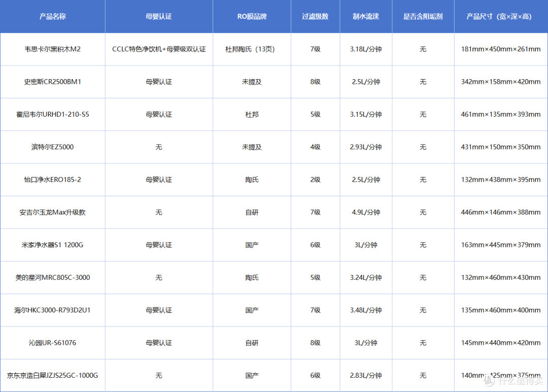Click the 3.18L/分钟 flow rate cell
The height and width of the screenshot is (392, 548).
[x=366, y=49]
